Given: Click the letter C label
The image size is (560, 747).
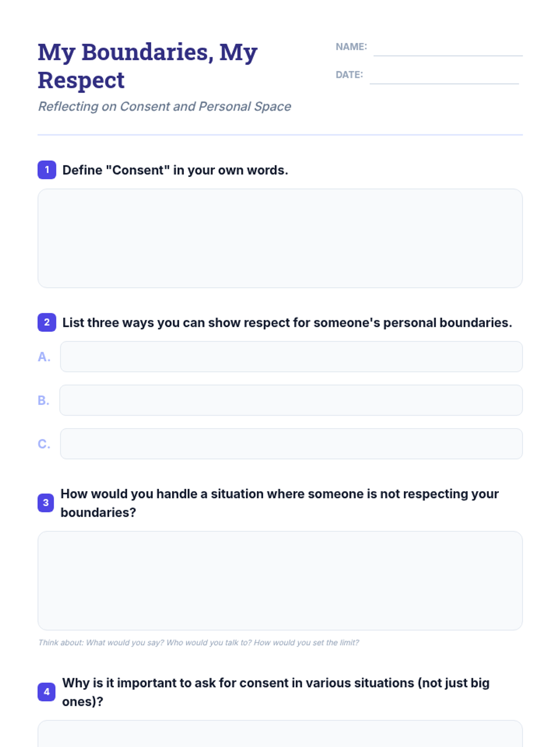Looking at the screenshot, I should coord(44,444).
